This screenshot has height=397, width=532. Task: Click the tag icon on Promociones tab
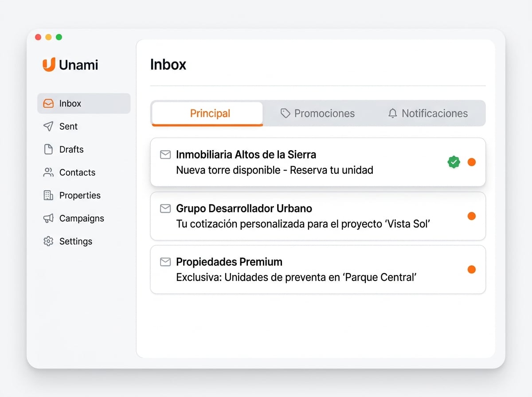pyautogui.click(x=286, y=113)
